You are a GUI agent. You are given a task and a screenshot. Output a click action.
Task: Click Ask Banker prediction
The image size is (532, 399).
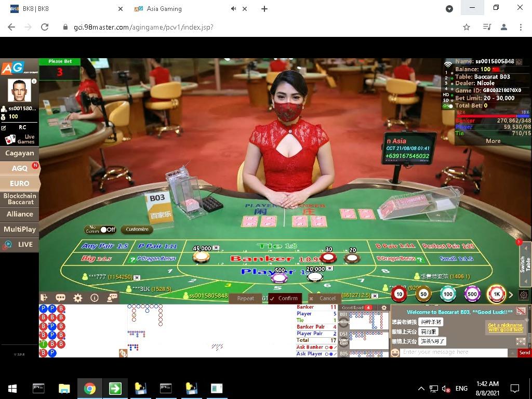click(316, 347)
